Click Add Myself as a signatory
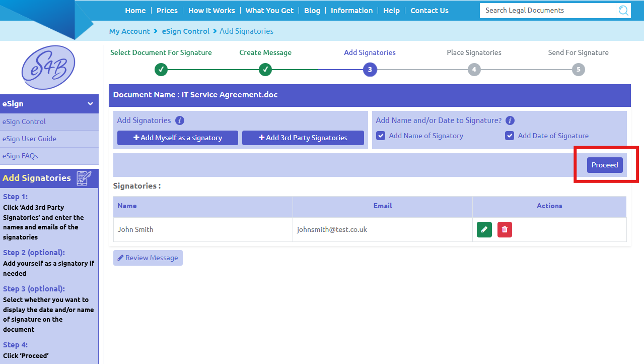This screenshot has height=364, width=644. click(x=177, y=138)
